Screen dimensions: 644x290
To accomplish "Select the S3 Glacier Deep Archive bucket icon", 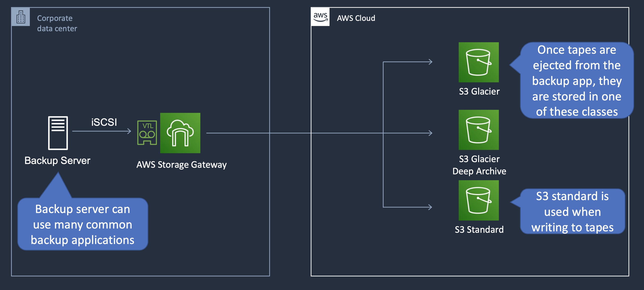I will pos(478,130).
